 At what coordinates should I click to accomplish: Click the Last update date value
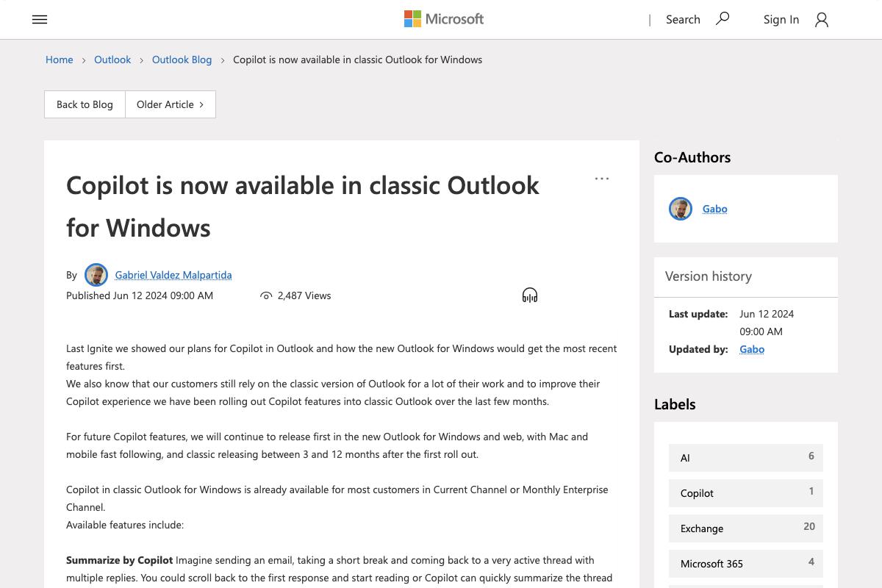click(767, 323)
